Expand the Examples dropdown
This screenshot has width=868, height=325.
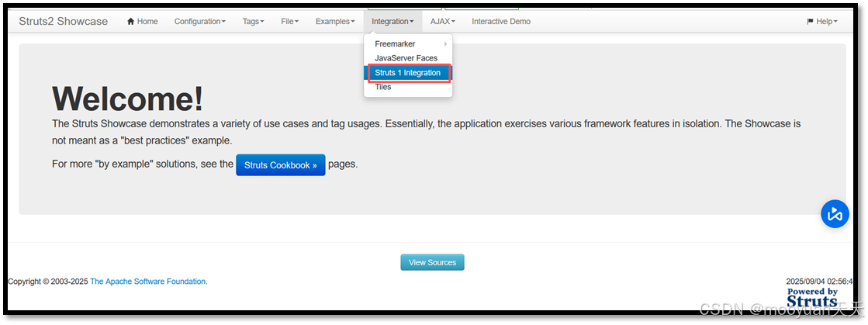point(335,22)
